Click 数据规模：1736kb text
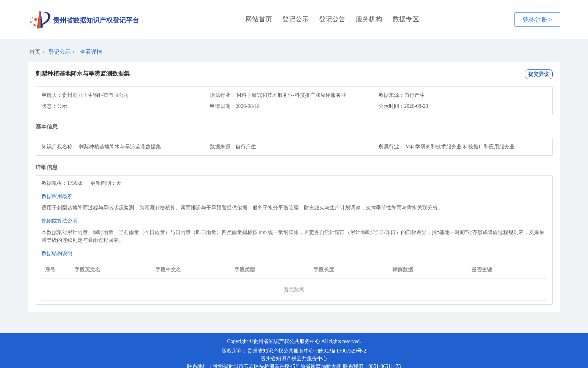 point(62,183)
